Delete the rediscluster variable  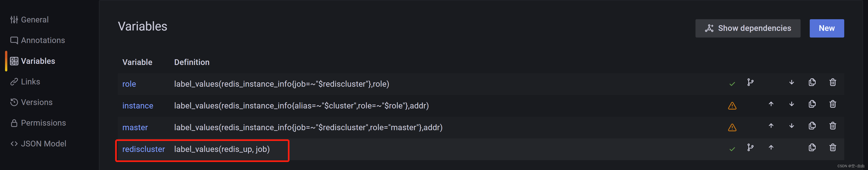coord(833,147)
